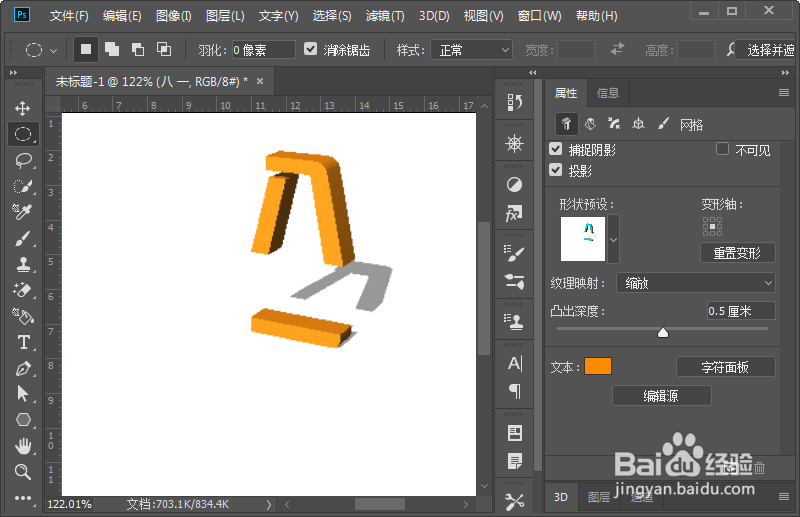
Task: Close the 未标题-1 document tab
Action: pyautogui.click(x=260, y=81)
